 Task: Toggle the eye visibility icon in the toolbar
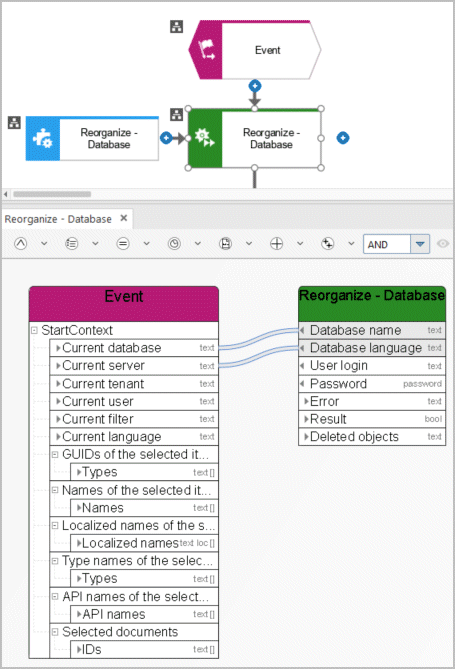(443, 244)
